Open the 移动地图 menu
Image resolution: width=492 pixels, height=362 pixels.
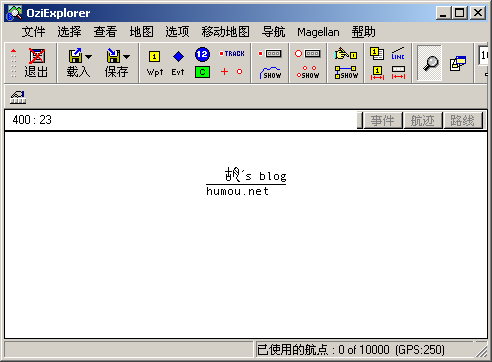pos(225,32)
